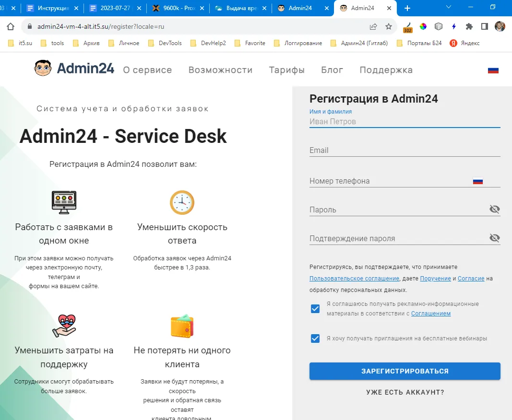Close the Инструкция tab
512x420 pixels.
76,8
